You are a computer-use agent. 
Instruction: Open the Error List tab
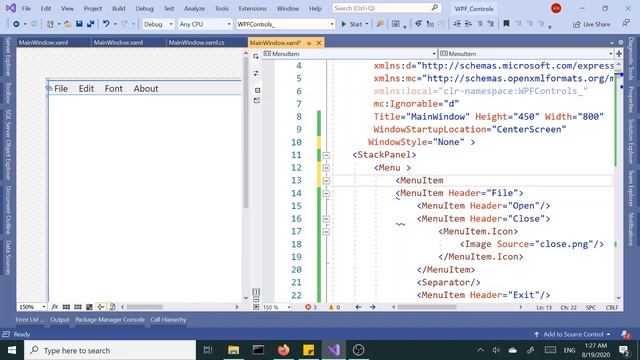click(x=30, y=320)
